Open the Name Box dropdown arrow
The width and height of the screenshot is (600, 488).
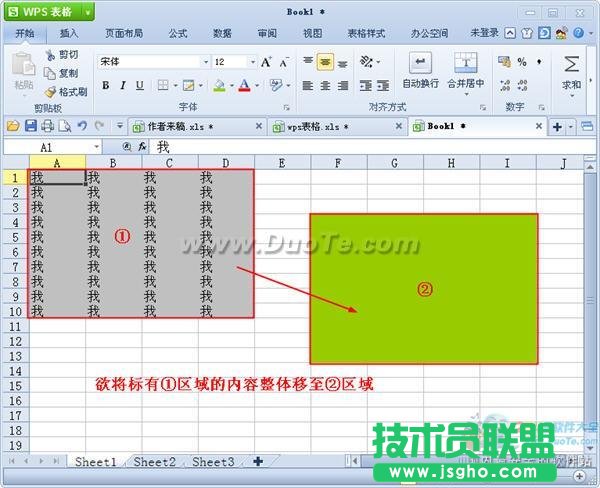96,147
